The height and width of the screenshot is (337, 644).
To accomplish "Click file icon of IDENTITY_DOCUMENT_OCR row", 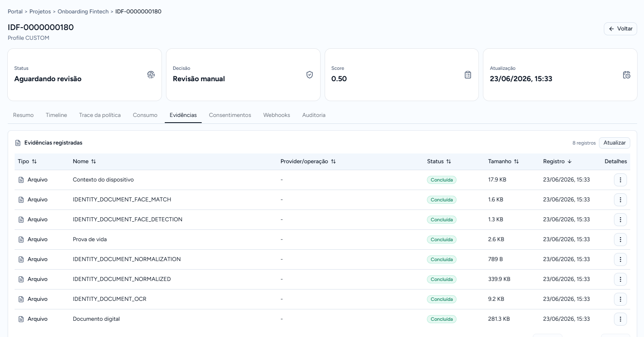I will point(21,299).
